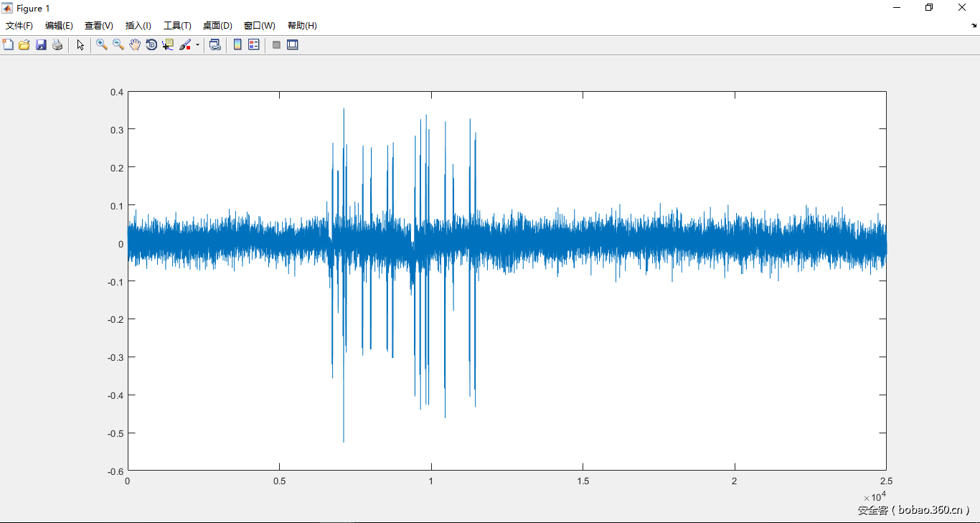Click the New Figure icon
The width and height of the screenshot is (980, 523).
(8, 44)
